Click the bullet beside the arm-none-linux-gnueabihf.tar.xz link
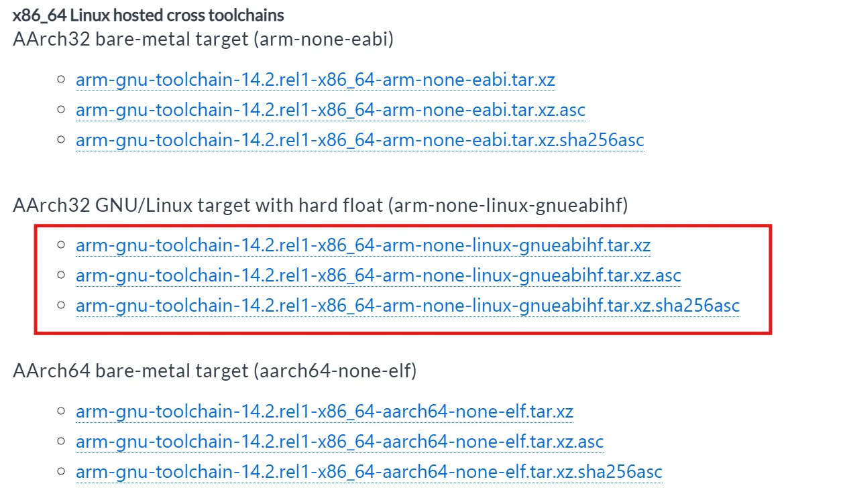 pyautogui.click(x=61, y=245)
